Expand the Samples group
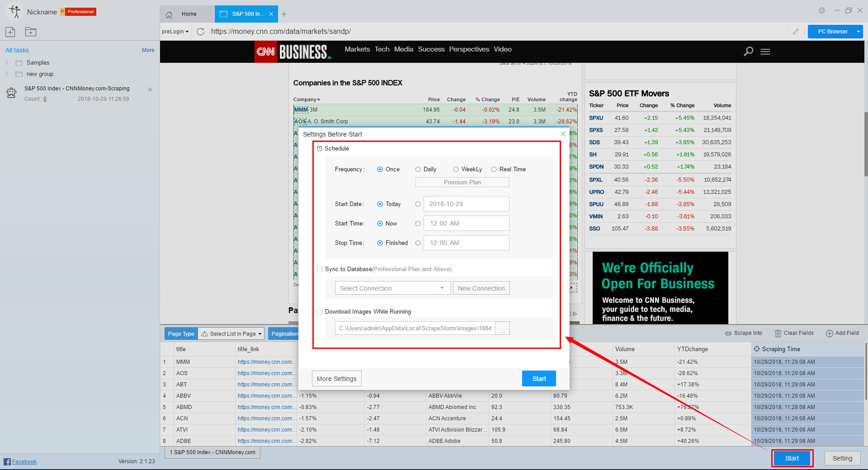The height and width of the screenshot is (470, 868). click(x=7, y=63)
